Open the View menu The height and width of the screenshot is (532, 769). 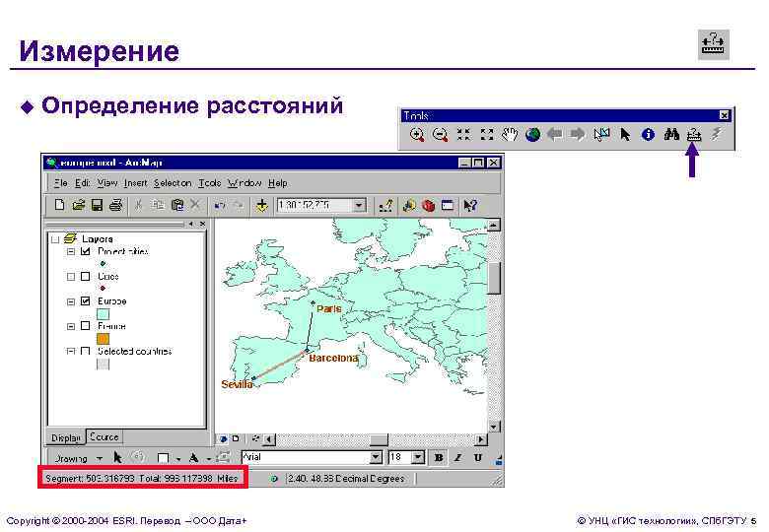pos(106,182)
